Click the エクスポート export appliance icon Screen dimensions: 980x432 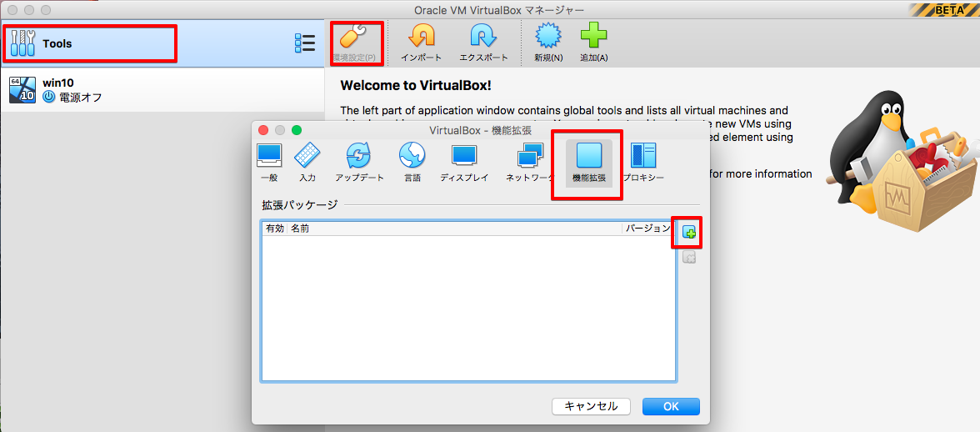pyautogui.click(x=483, y=43)
